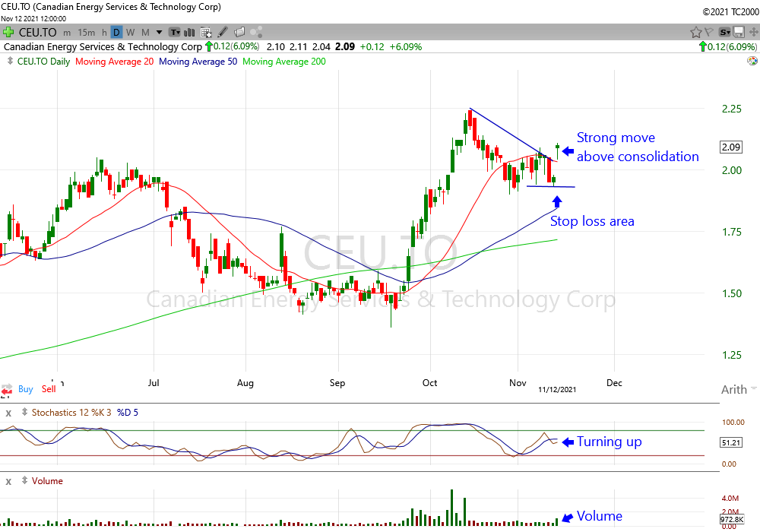
Task: Switch to the Weekly 'W' timeframe
Action: pos(131,33)
